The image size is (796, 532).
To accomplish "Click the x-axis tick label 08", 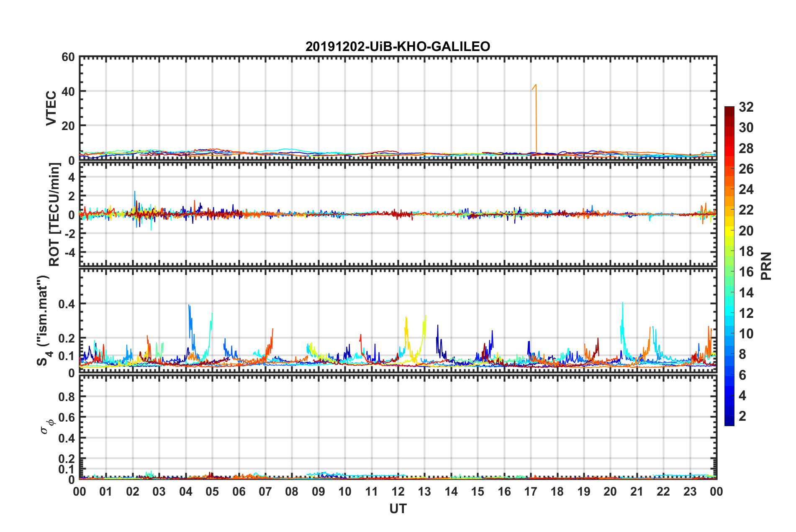I will [292, 491].
